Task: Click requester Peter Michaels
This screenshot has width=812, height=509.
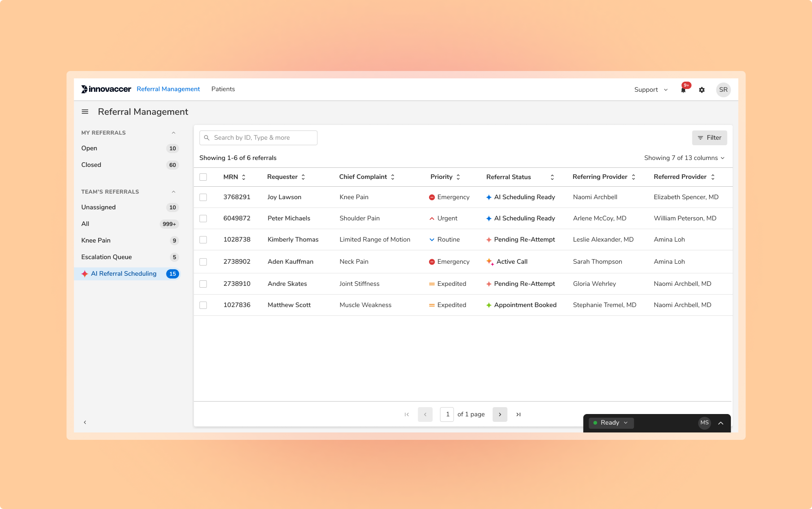Action: [289, 219]
